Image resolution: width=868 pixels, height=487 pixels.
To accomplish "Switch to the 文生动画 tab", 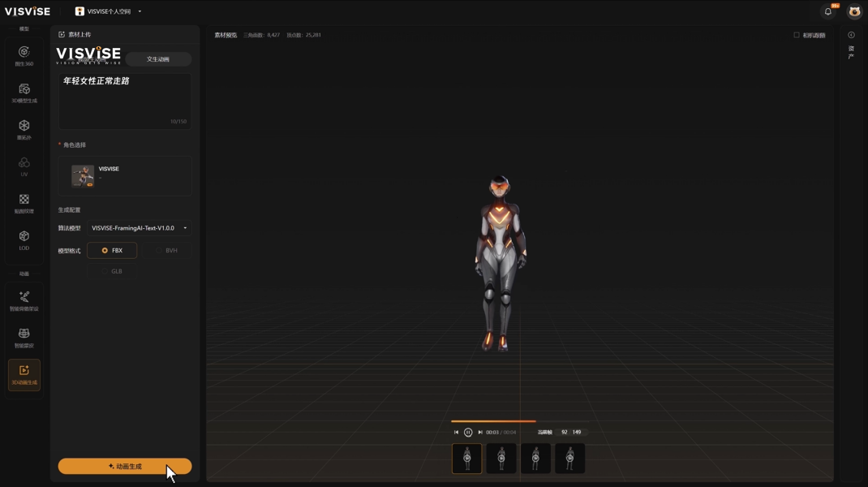I will tap(158, 59).
